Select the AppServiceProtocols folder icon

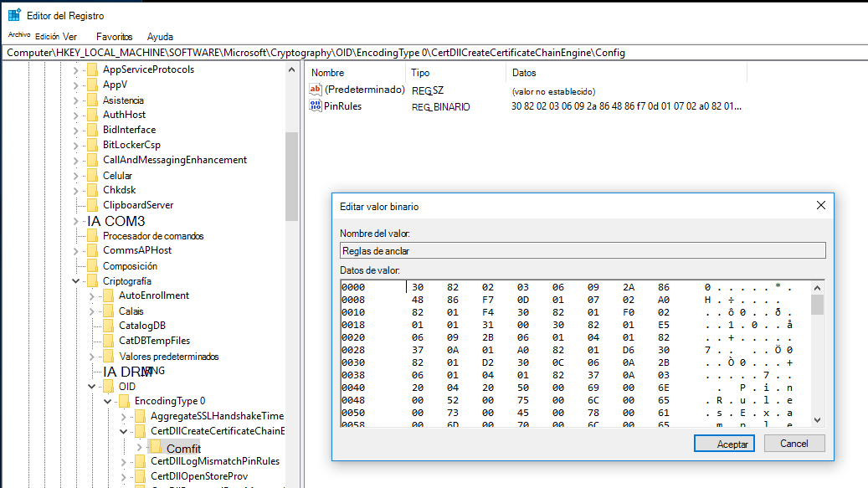click(93, 69)
